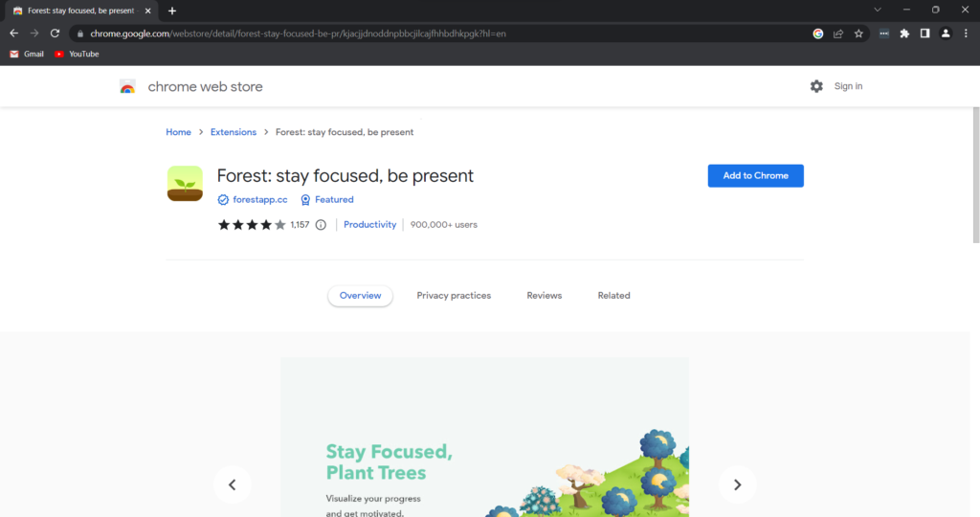Image resolution: width=980 pixels, height=517 pixels.
Task: Click the 900,000+ users text
Action: click(x=444, y=224)
